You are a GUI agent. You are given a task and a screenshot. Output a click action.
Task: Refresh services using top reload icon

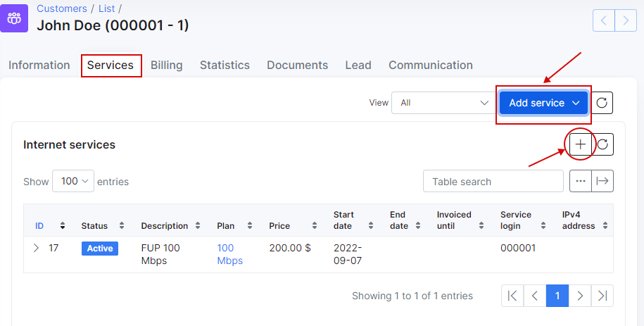click(602, 103)
